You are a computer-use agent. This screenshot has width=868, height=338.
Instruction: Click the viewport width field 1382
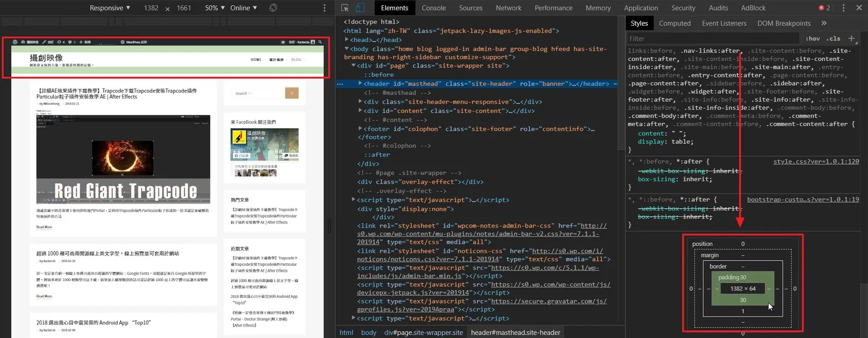pos(151,8)
